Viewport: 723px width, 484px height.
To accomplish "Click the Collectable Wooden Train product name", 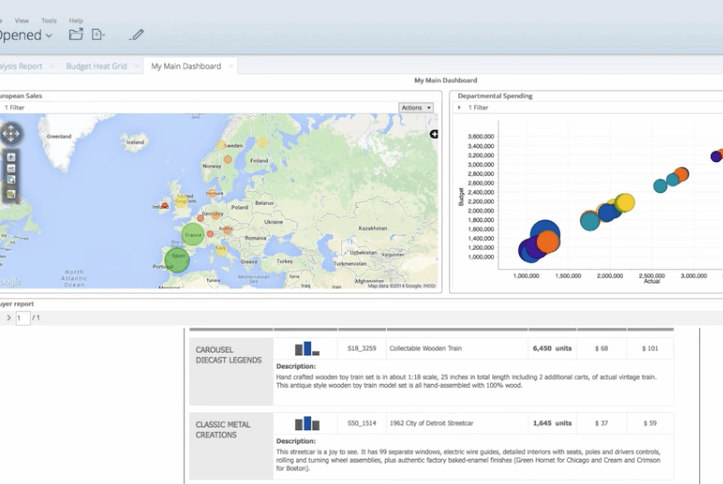I will tap(426, 348).
